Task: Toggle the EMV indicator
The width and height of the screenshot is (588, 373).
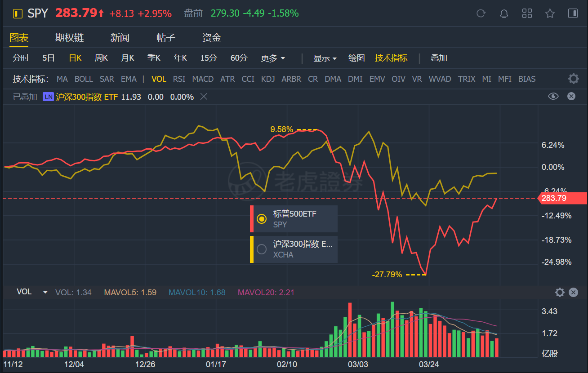Action: click(377, 79)
